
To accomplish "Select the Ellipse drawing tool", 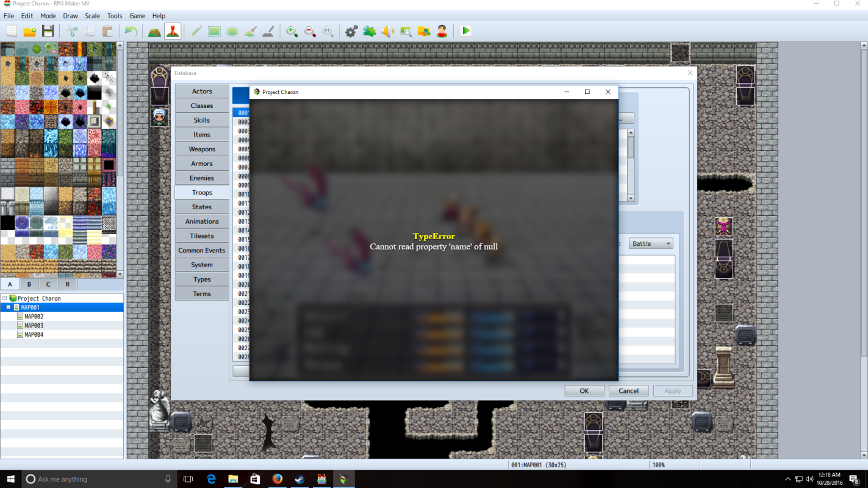I will tap(232, 31).
